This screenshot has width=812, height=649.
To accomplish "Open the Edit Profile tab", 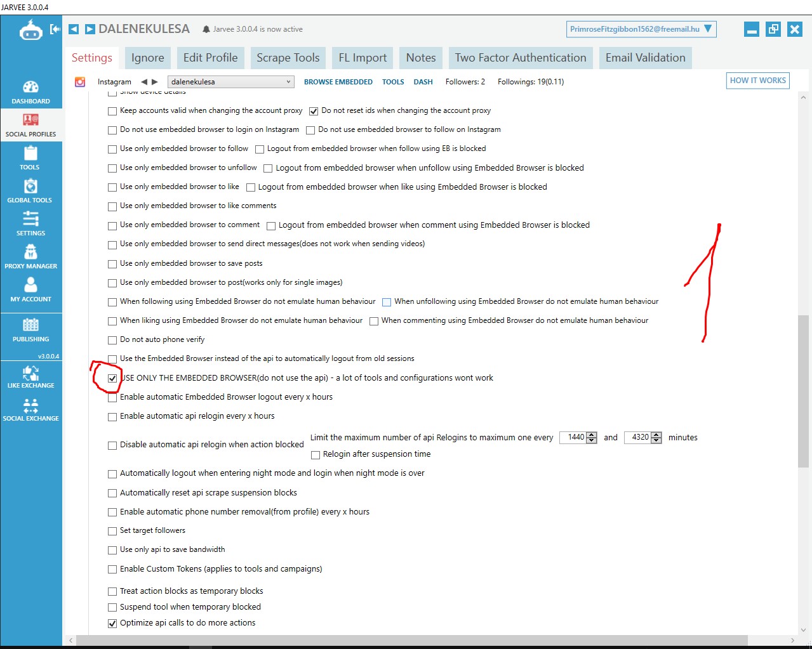I will point(210,58).
